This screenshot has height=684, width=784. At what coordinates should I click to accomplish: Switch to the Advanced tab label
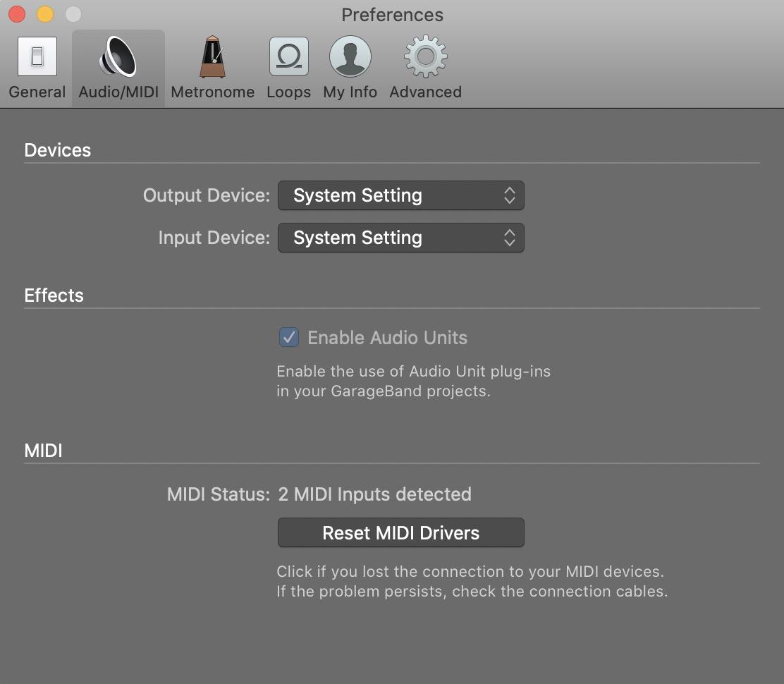click(425, 92)
